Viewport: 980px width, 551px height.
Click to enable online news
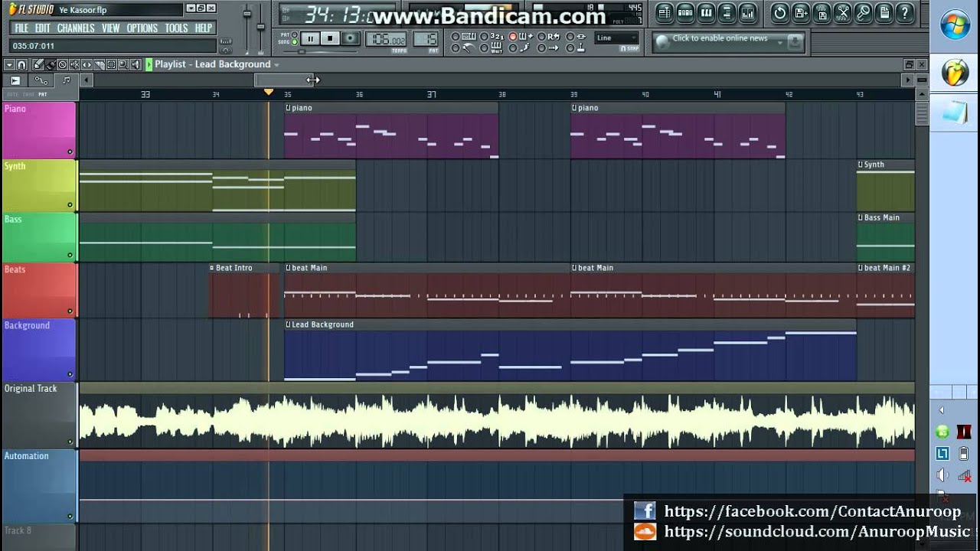pyautogui.click(x=720, y=38)
